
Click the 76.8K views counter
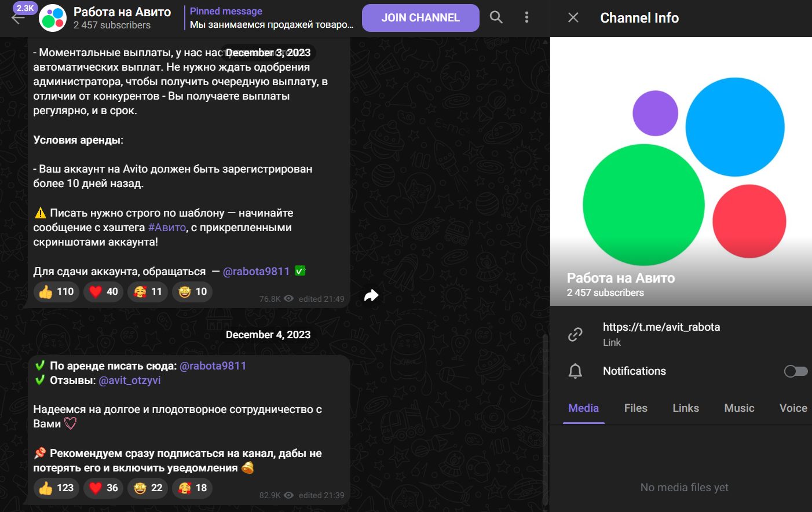[277, 299]
